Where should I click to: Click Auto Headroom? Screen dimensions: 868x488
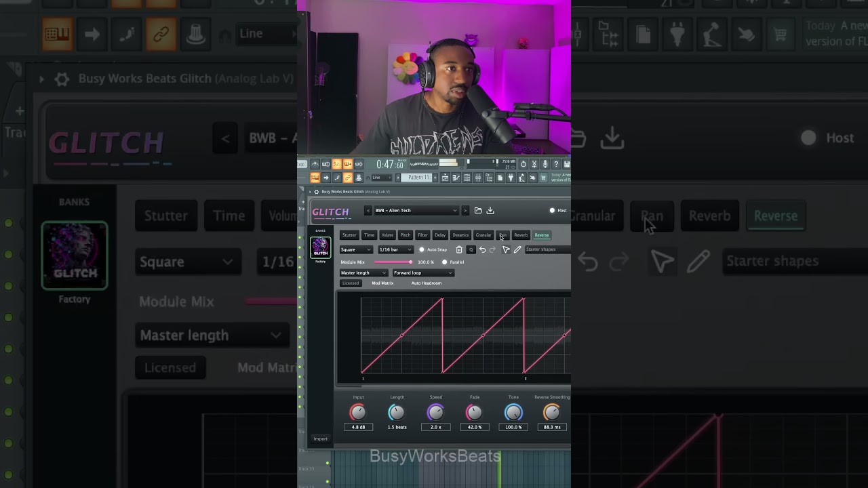point(427,283)
